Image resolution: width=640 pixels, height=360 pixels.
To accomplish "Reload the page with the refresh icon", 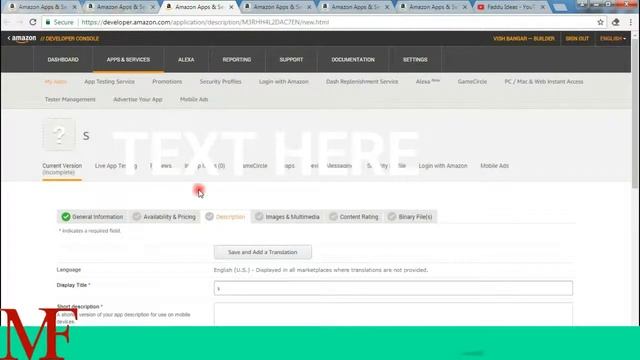I will click(x=33, y=22).
